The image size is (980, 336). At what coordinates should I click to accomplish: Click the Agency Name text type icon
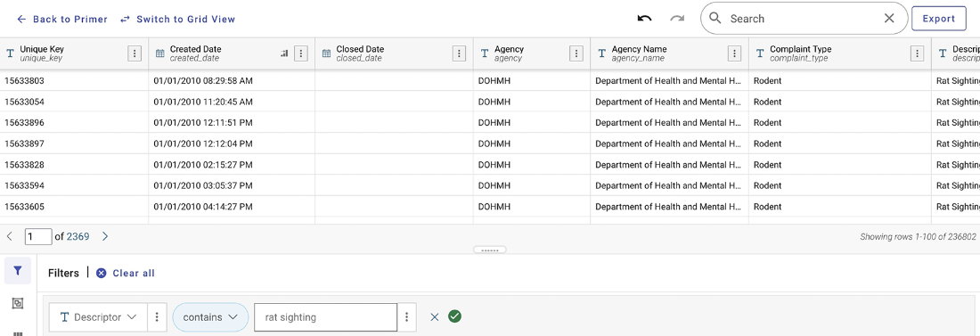pyautogui.click(x=602, y=53)
